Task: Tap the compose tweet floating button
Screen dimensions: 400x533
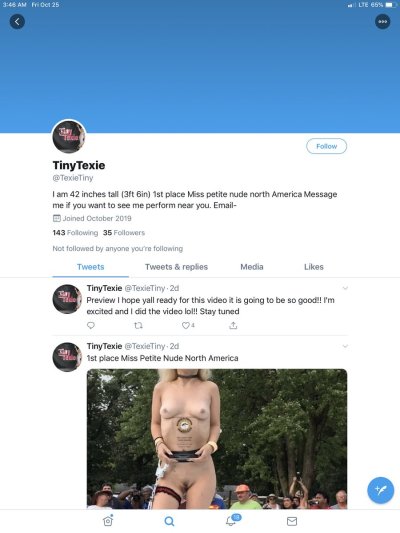Action: (381, 490)
